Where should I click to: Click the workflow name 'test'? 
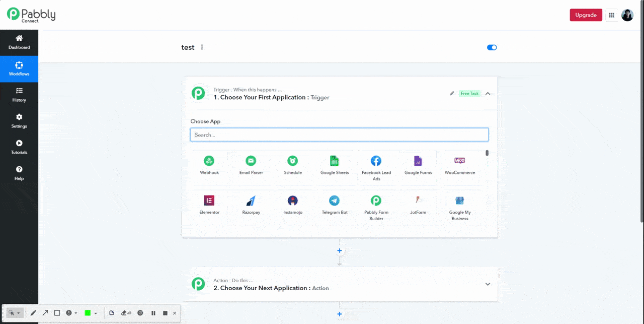pyautogui.click(x=188, y=47)
